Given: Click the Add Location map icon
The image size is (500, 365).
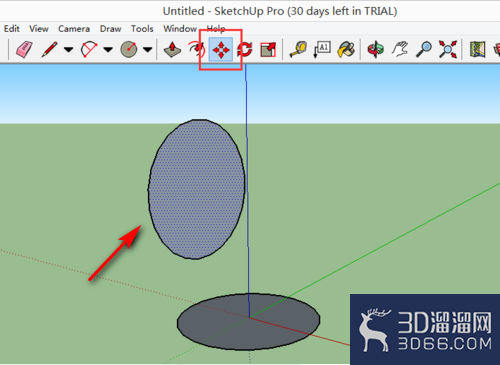Looking at the screenshot, I should [477, 49].
